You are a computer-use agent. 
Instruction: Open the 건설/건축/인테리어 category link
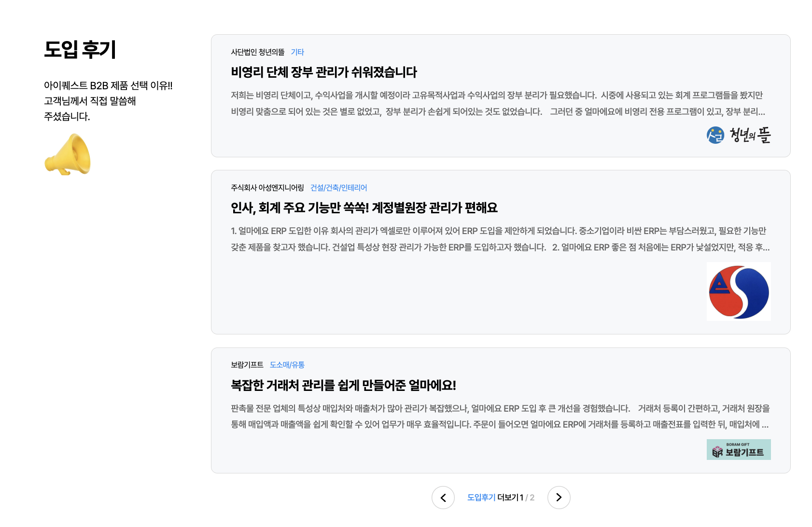[340, 187]
